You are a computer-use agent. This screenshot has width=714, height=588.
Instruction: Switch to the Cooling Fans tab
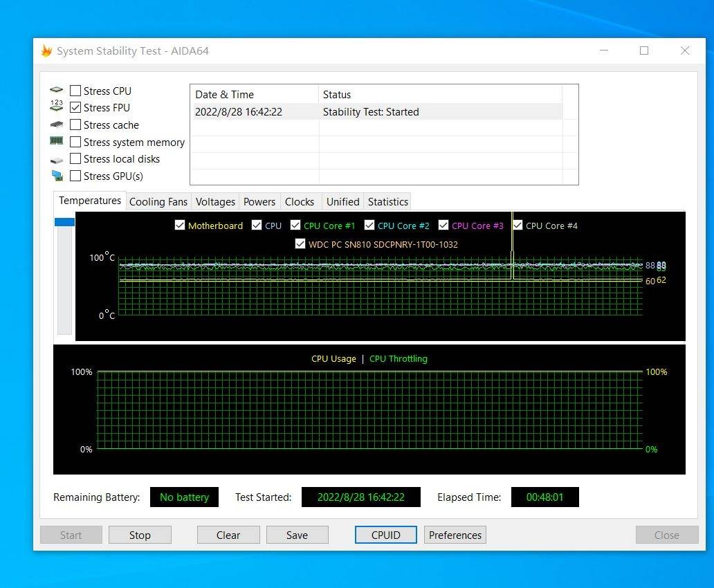(158, 202)
